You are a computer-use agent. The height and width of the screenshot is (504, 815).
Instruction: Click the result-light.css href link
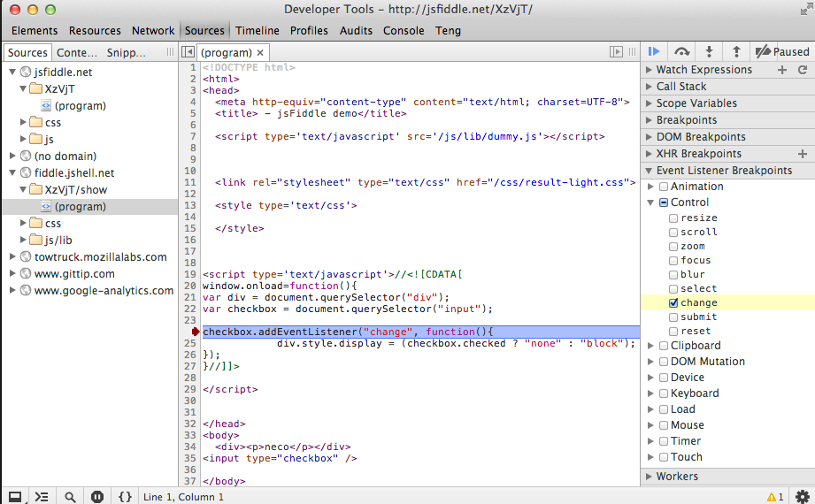point(558,182)
